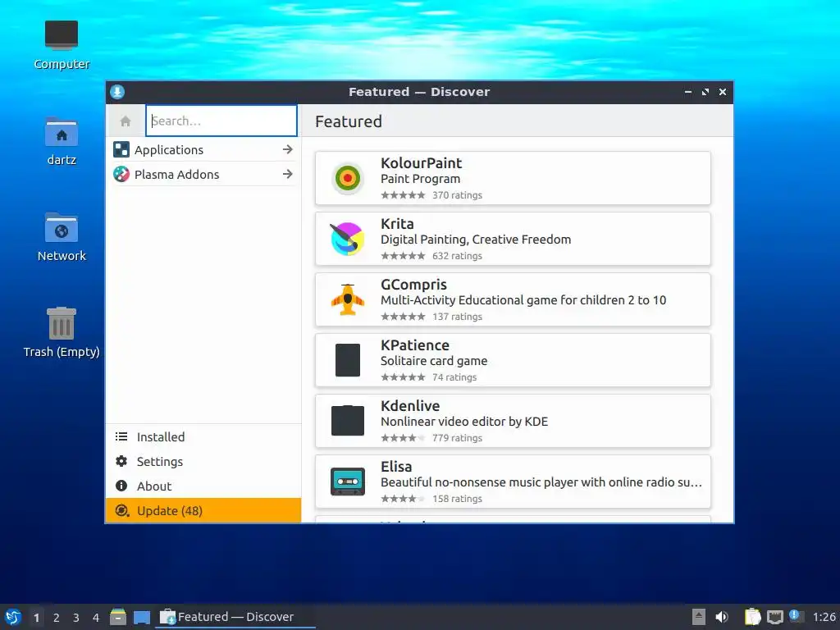The image size is (840, 630).
Task: Click 'Featured — Discover' taskbar entry
Action: pyautogui.click(x=235, y=617)
